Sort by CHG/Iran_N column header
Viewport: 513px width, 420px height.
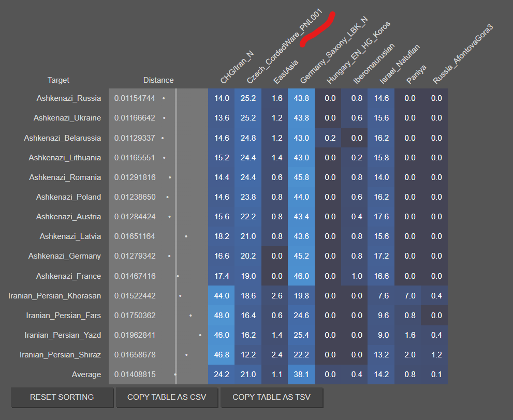237,67
